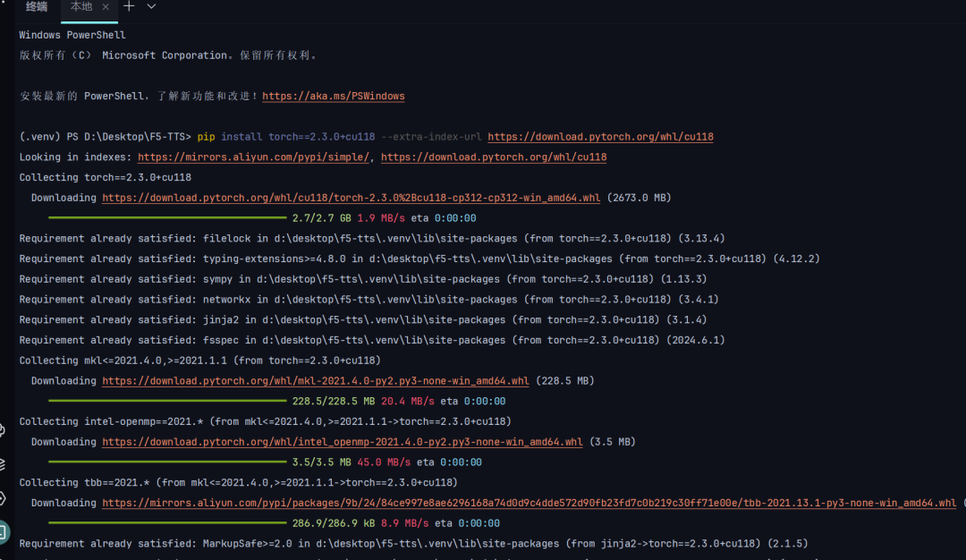Click the "(228.5 MB)" file size text
966x560 pixels.
[x=565, y=381]
